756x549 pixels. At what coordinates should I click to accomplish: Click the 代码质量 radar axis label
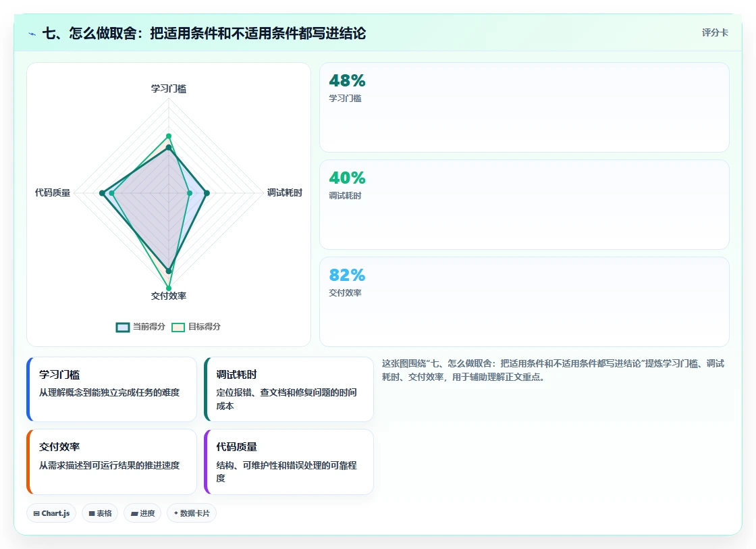coord(53,192)
